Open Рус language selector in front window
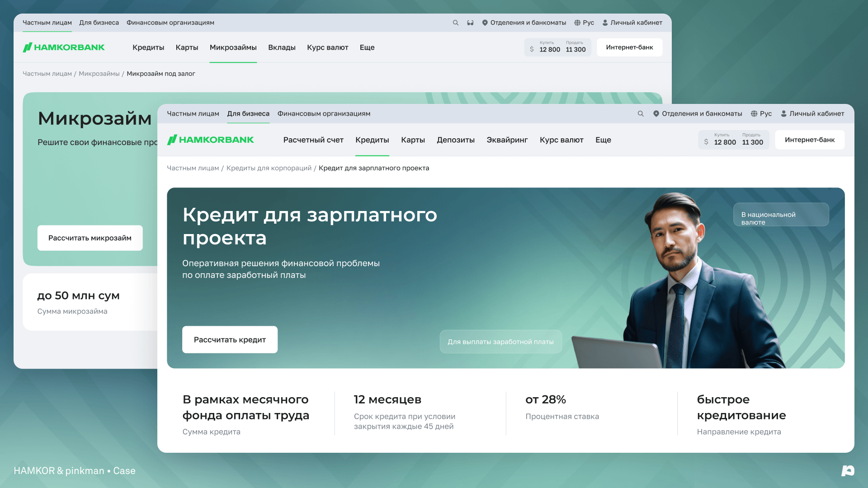The width and height of the screenshot is (868, 488). click(x=761, y=114)
